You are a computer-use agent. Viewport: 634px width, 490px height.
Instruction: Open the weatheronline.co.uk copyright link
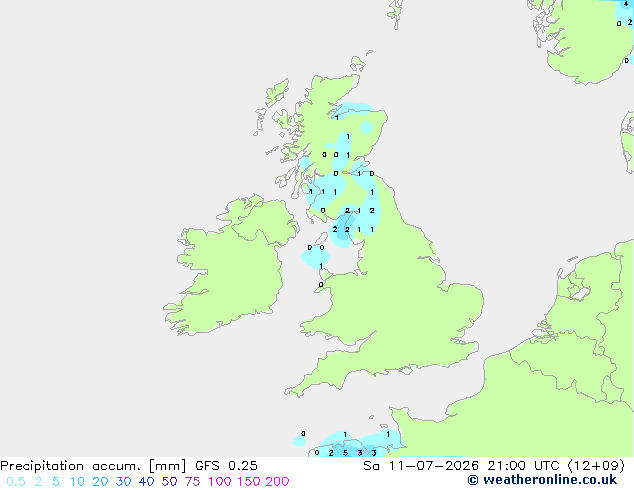(x=542, y=480)
